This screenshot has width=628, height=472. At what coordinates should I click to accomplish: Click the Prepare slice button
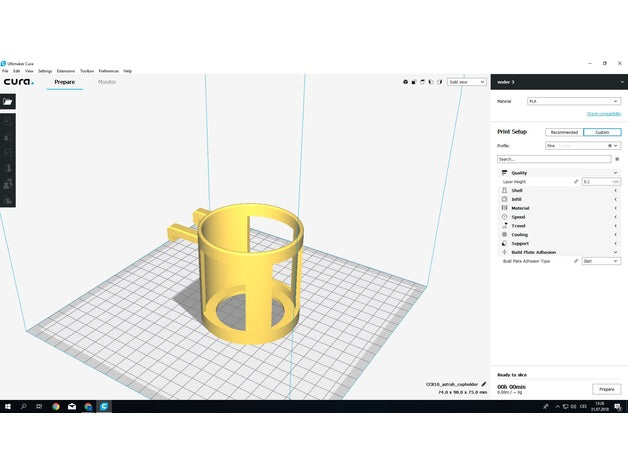(x=607, y=389)
